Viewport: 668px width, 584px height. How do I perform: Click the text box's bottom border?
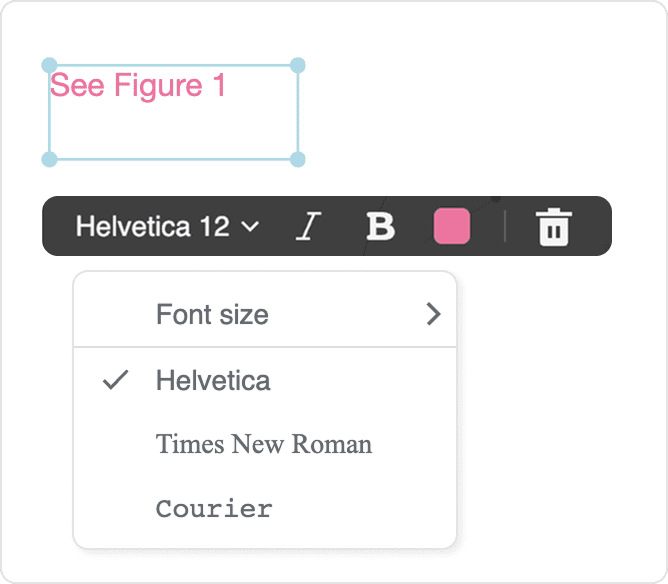[172, 159]
